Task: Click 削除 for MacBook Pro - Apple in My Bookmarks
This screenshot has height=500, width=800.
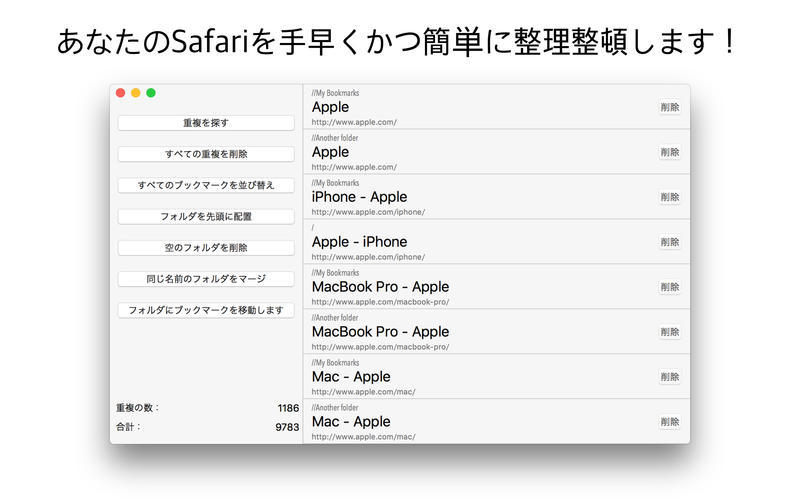Action: pyautogui.click(x=669, y=287)
